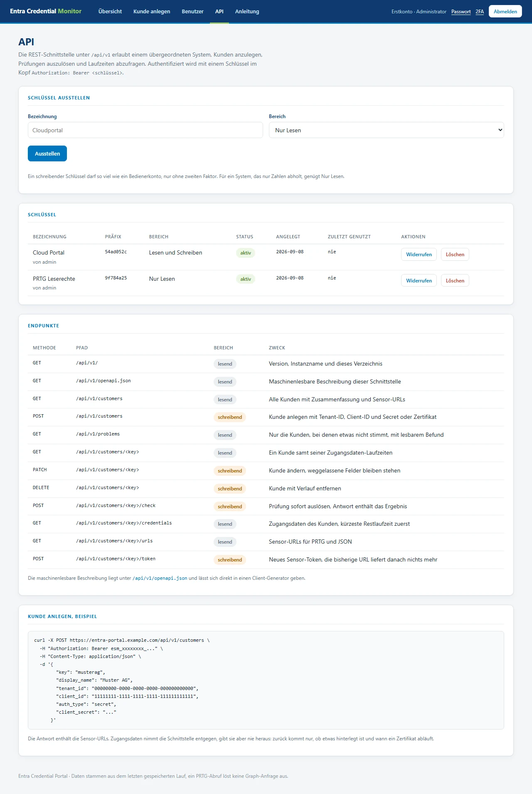Click the schreibend badge in the PATCH row
The width and height of the screenshot is (532, 794).
click(x=230, y=471)
